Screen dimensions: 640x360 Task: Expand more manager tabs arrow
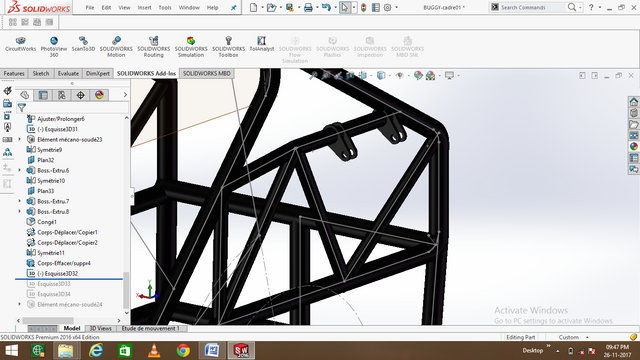point(125,95)
